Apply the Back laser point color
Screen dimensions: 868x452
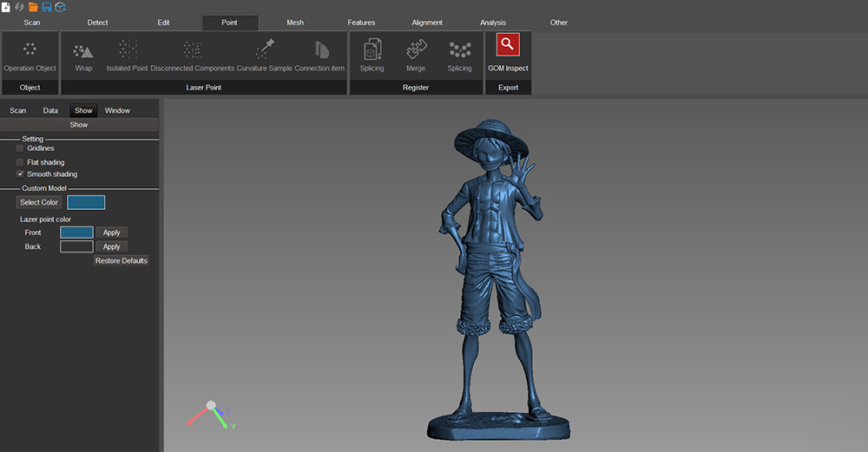111,246
